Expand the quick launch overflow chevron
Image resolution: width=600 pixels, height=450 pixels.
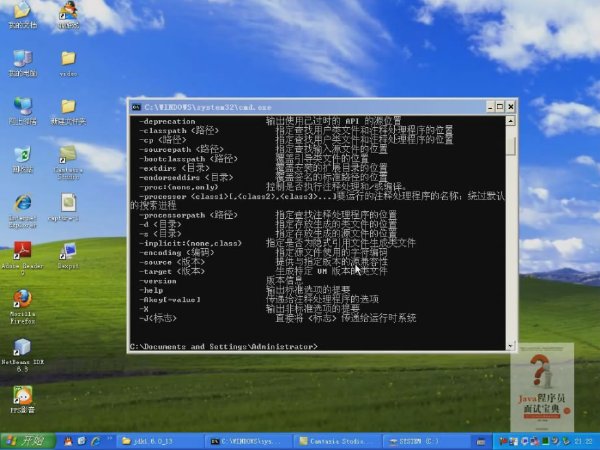[110, 439]
